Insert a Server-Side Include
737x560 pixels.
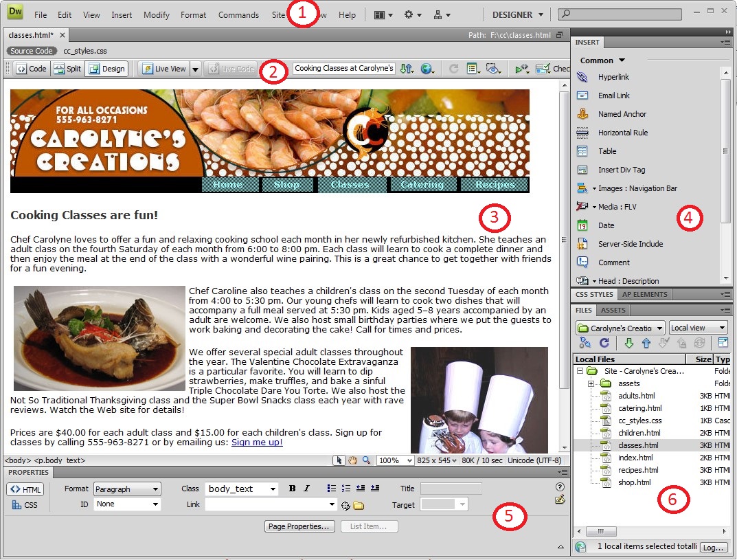(631, 244)
